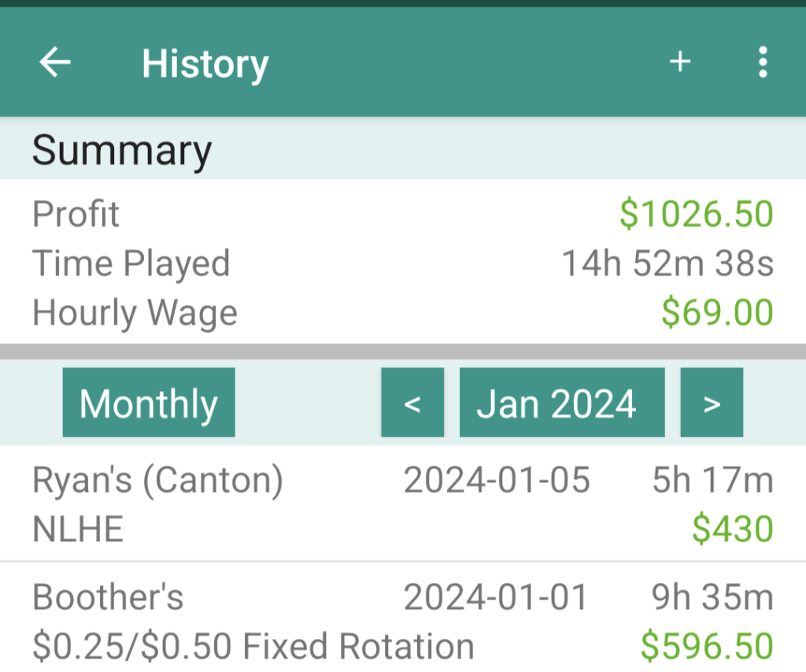Tap the Summary section header

pyautogui.click(x=122, y=150)
